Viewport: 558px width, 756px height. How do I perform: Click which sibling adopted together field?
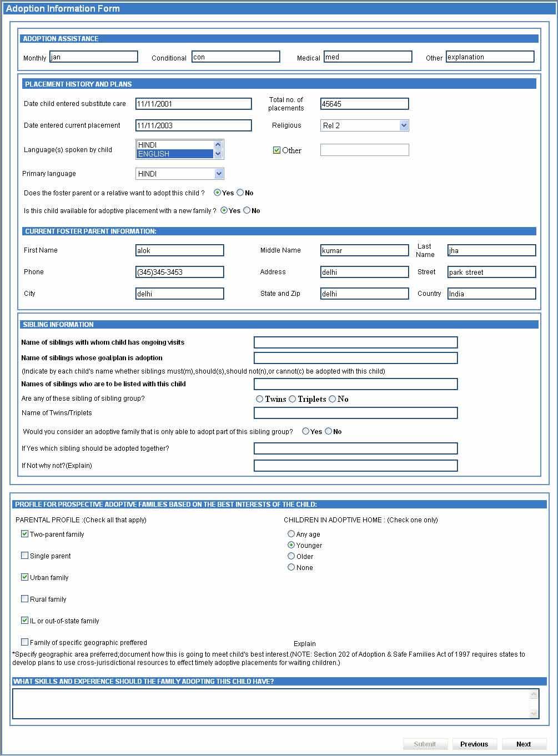[x=355, y=448]
